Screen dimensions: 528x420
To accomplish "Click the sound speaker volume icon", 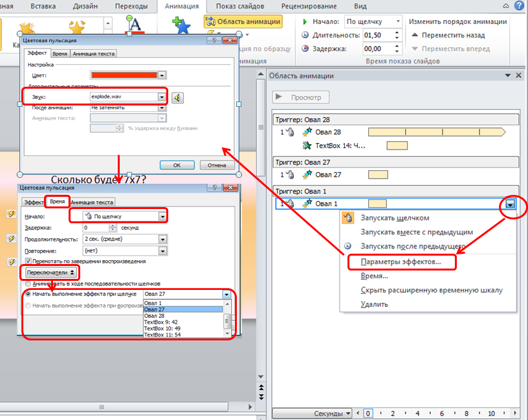I will pos(178,98).
